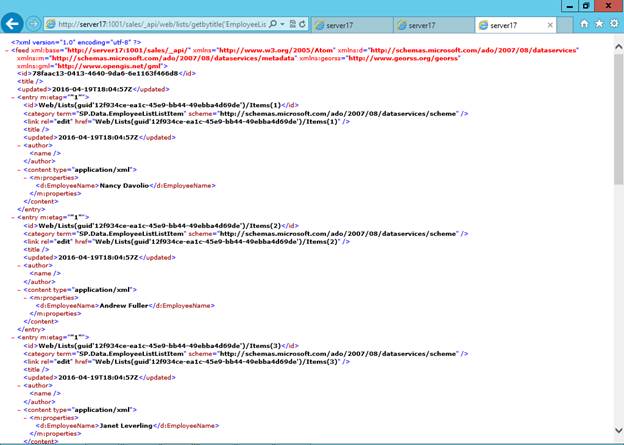Collapse m:properties of Nancy Davolio entry
The height and width of the screenshot is (445, 624).
click(x=25, y=178)
